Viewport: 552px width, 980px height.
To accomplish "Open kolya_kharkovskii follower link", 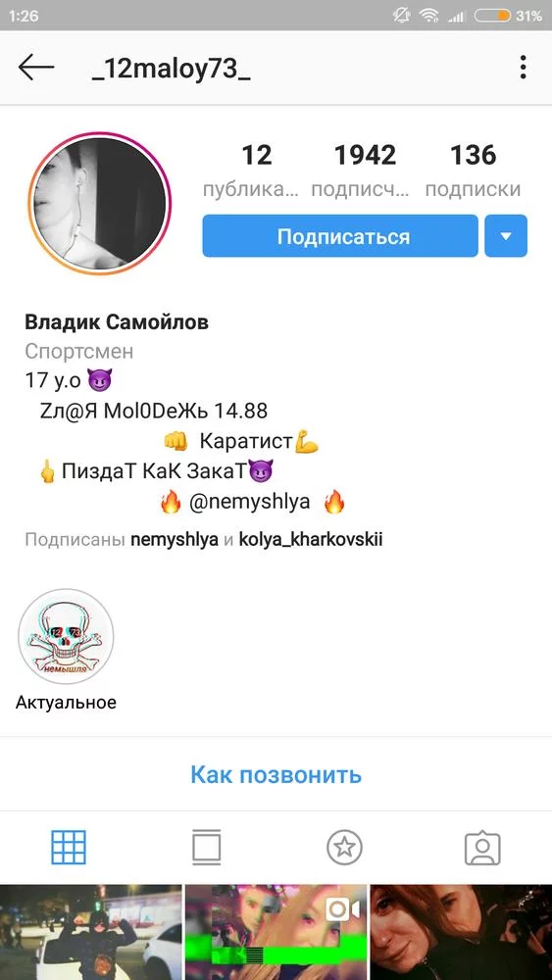I will pyautogui.click(x=311, y=539).
